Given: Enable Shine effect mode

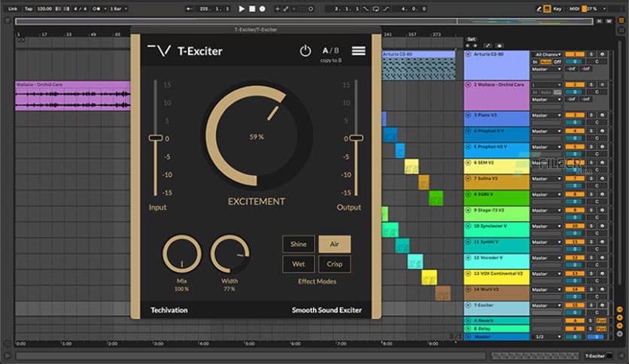Looking at the screenshot, I should [x=299, y=244].
